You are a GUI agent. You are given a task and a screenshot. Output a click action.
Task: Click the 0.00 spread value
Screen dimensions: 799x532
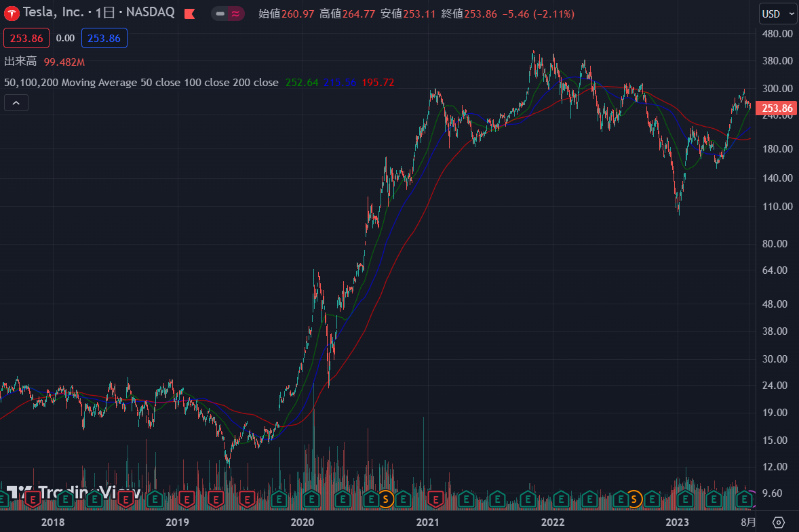click(65, 38)
